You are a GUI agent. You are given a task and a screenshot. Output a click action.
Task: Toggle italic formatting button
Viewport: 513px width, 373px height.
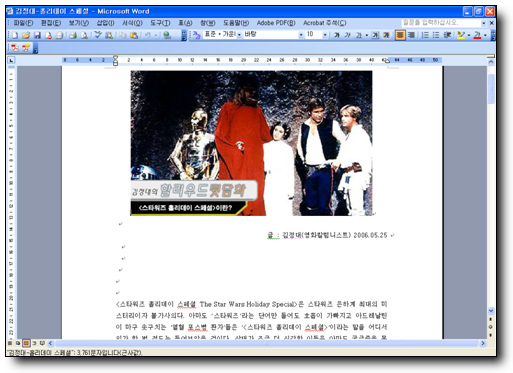pyautogui.click(x=347, y=35)
